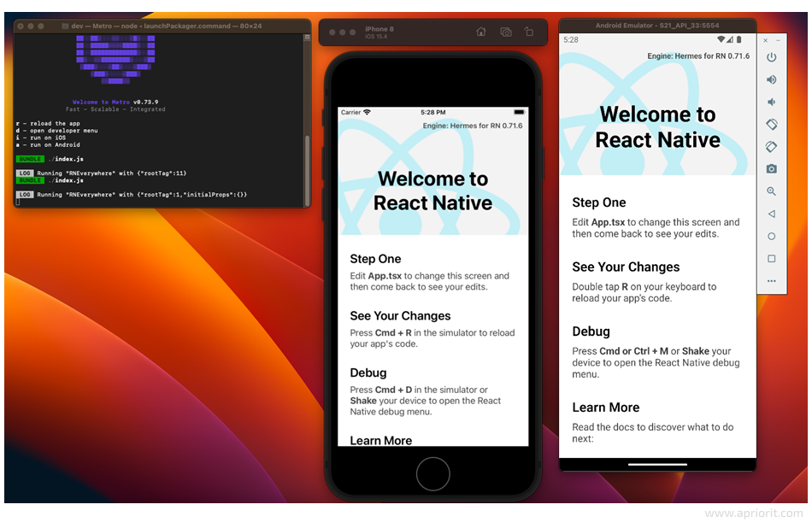The image size is (812, 528).
Task: Click 'See Your Changes' heading on iPhone
Action: coord(400,316)
